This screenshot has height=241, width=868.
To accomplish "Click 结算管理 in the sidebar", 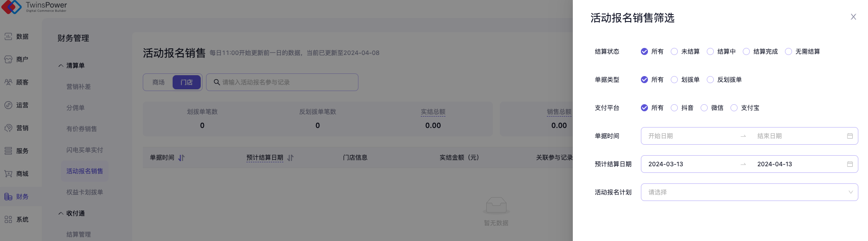I will pos(79,234).
